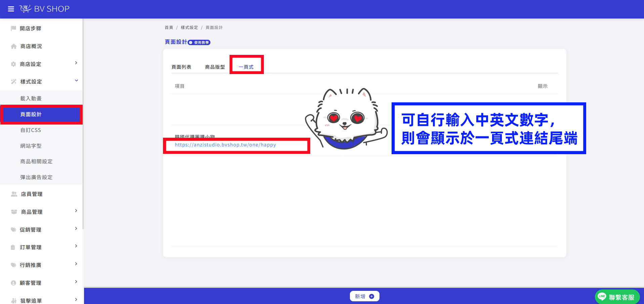This screenshot has height=304, width=644.
Task: Click the 顯示 column header
Action: (542, 86)
